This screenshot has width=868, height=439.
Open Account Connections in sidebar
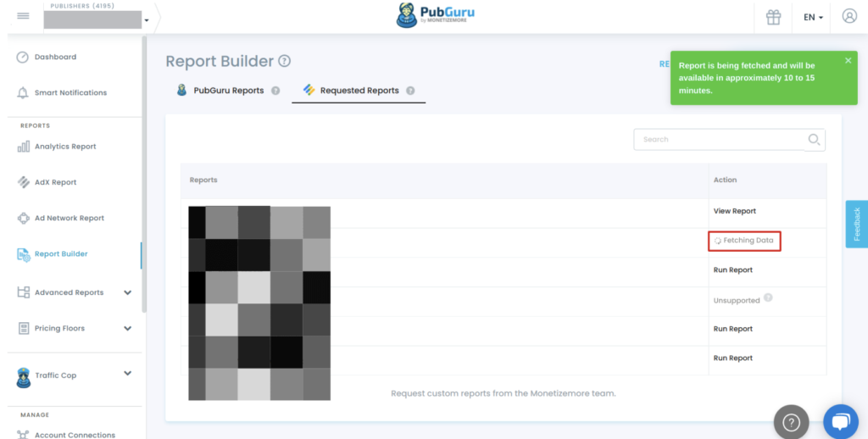pyautogui.click(x=75, y=435)
